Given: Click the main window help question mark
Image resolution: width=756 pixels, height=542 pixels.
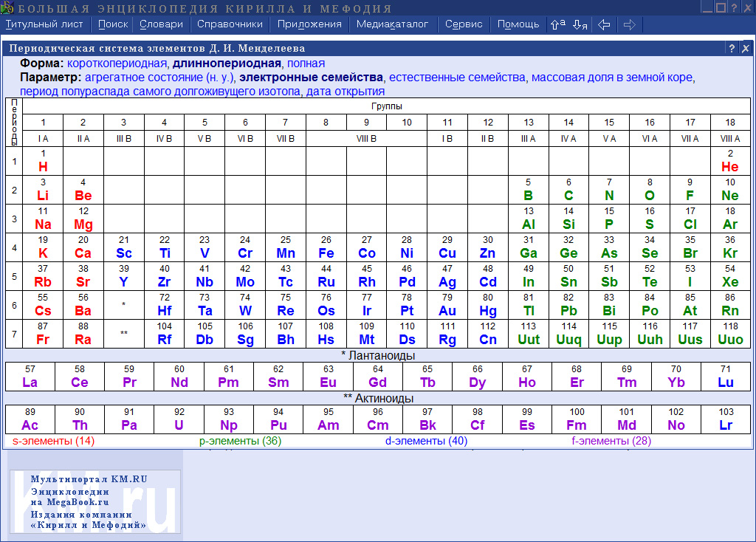Looking at the screenshot, I should click(734, 8).
